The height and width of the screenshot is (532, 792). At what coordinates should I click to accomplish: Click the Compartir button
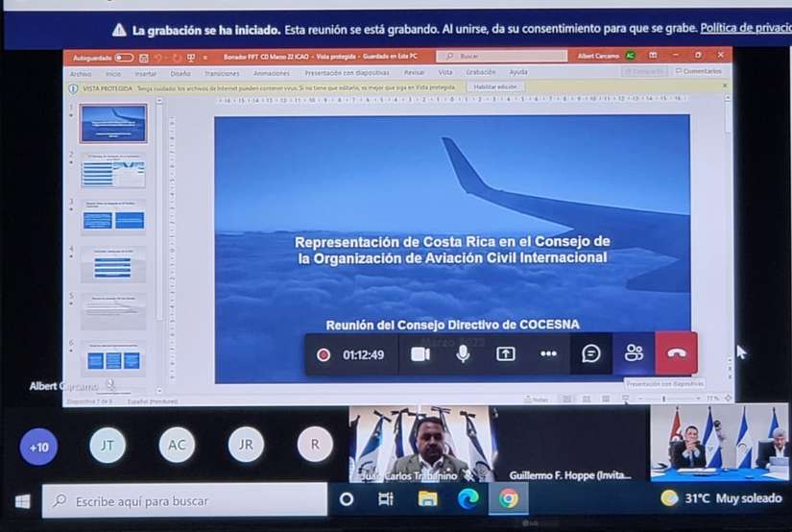coord(644,72)
